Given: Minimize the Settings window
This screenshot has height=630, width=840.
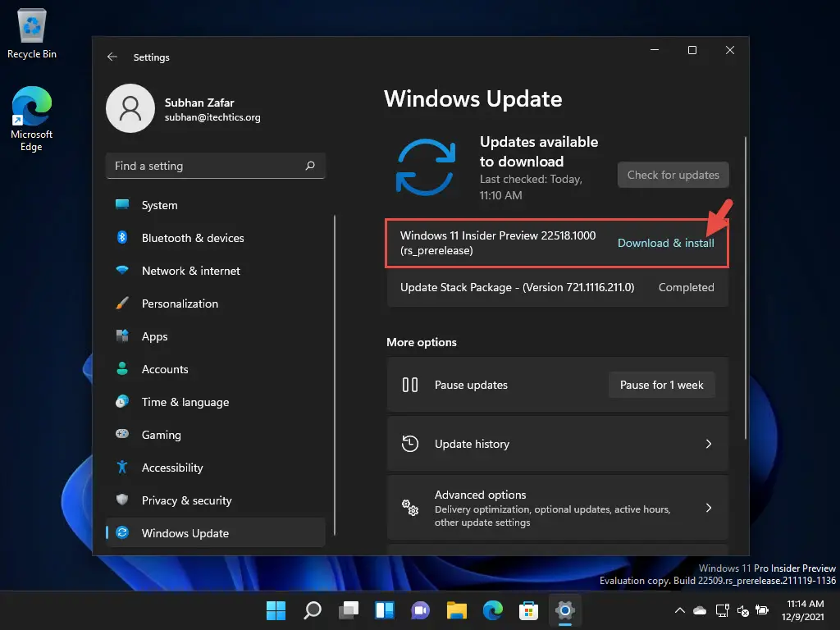Looking at the screenshot, I should pos(655,50).
